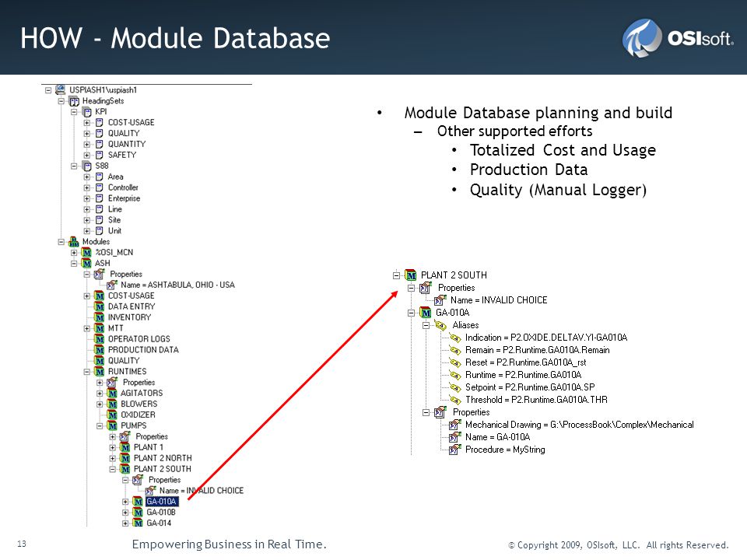Click the OPERATOR LOGS module icon
This screenshot has width=747, height=560.
(100, 339)
